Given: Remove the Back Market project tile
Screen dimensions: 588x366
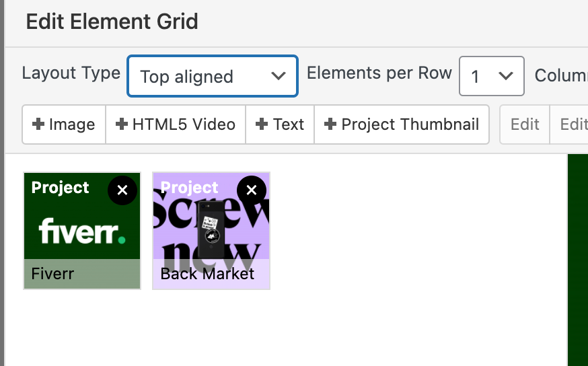Looking at the screenshot, I should tap(252, 190).
